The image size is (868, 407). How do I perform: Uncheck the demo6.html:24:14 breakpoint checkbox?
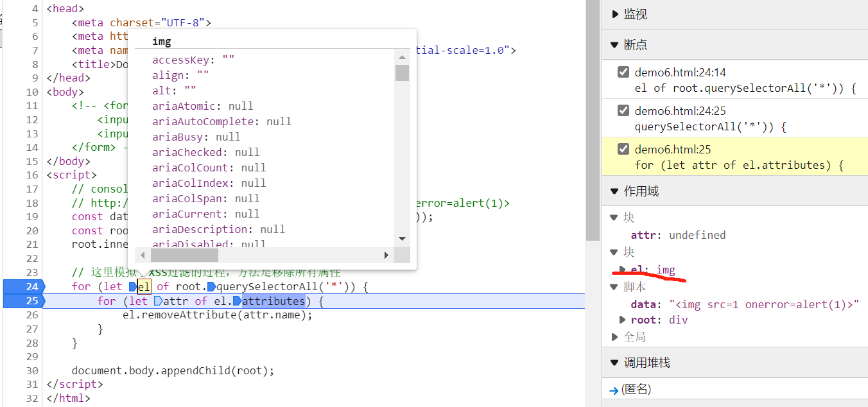[x=623, y=73]
